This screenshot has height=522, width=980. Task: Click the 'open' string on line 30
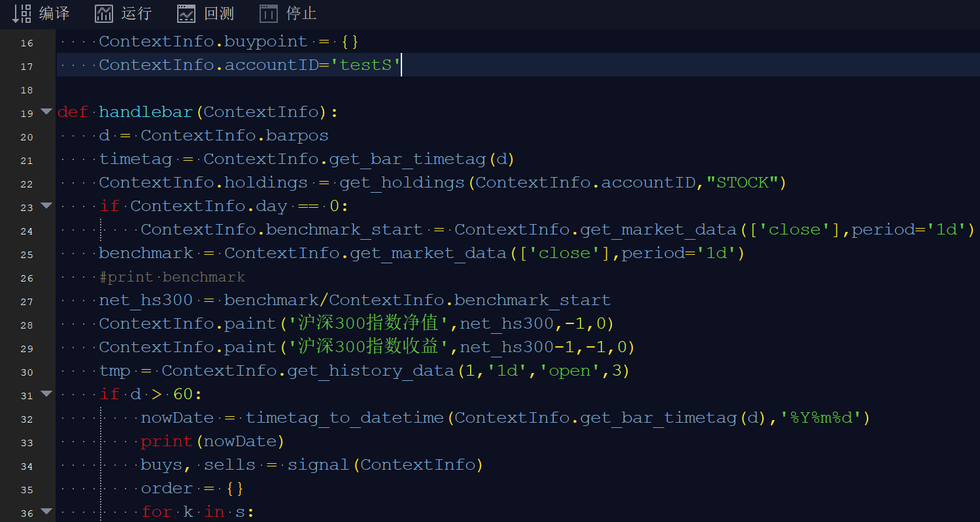pyautogui.click(x=569, y=371)
